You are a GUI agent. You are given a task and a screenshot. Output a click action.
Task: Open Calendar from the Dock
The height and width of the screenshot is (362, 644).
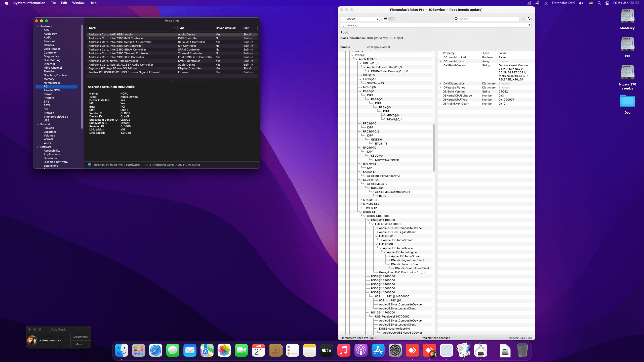(x=258, y=350)
